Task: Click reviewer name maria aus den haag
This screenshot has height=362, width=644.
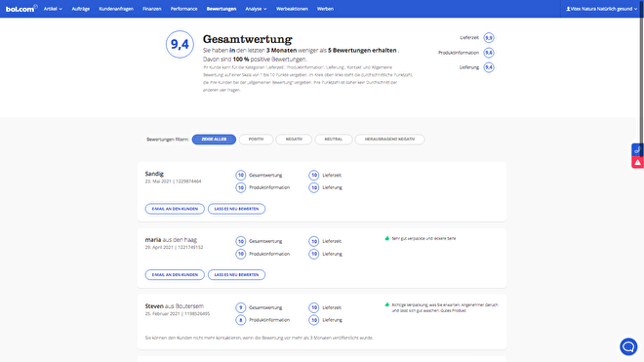Action: pyautogui.click(x=171, y=240)
